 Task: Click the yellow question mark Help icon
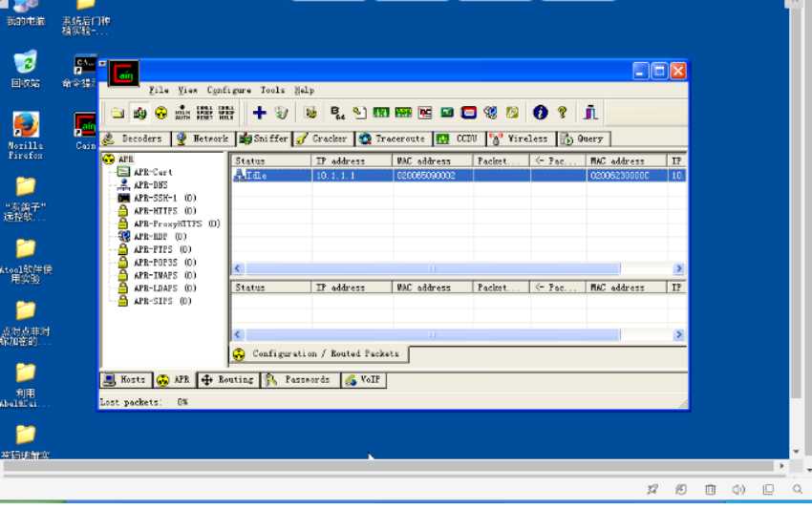(562, 113)
